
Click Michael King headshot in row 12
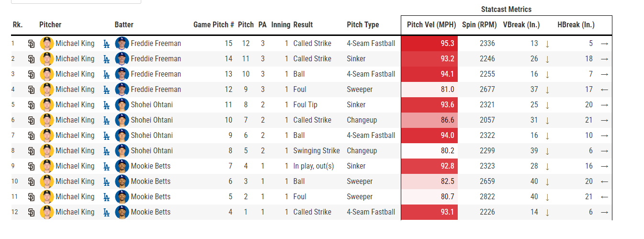[46, 212]
